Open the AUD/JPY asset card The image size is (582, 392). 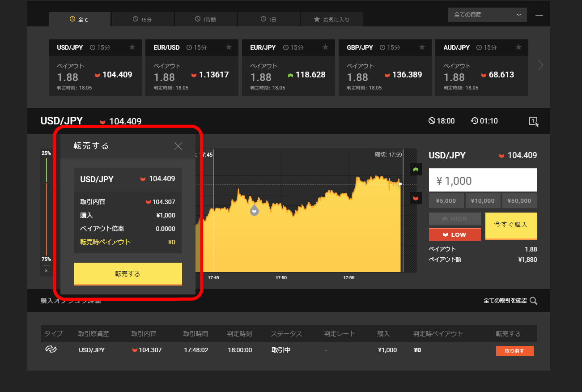[482, 68]
